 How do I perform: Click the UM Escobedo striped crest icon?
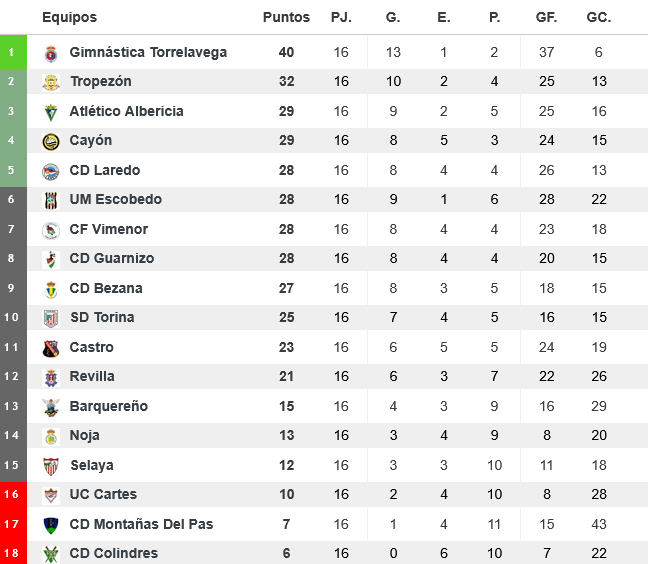[51, 200]
